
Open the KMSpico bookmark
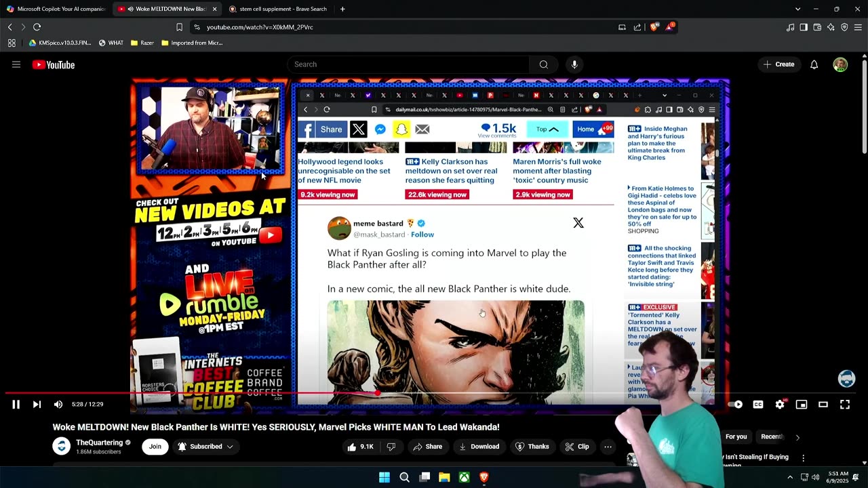click(x=60, y=43)
